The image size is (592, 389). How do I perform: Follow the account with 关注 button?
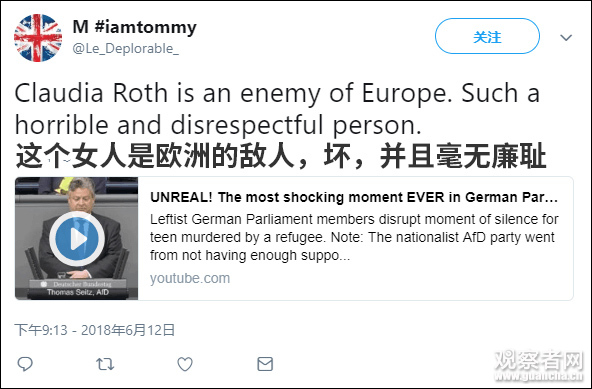point(487,36)
